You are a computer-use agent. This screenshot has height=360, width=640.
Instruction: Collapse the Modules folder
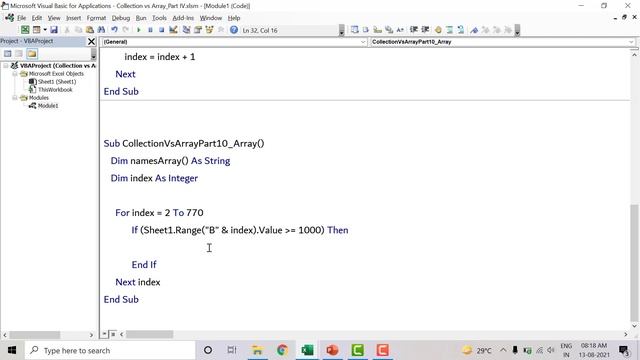pos(14,98)
